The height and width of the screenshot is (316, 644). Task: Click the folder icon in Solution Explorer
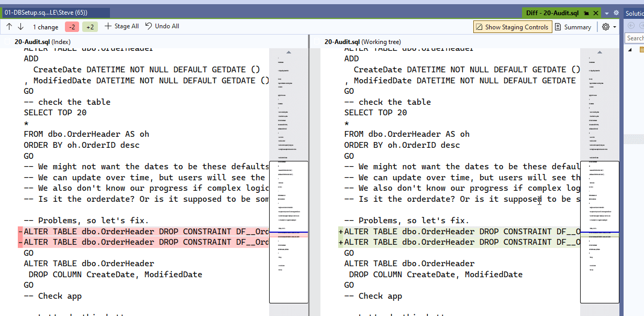click(x=641, y=50)
